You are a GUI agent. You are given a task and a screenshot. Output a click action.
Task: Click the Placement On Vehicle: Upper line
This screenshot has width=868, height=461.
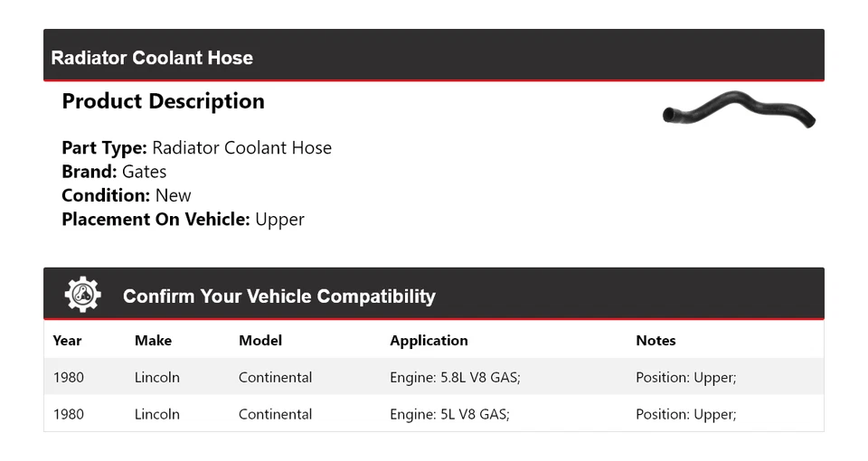(x=183, y=219)
